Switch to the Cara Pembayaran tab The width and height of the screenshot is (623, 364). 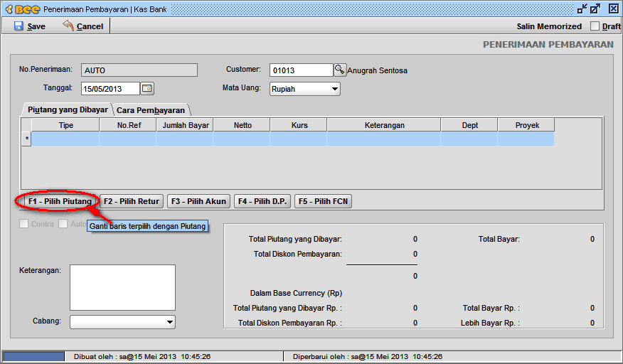point(151,110)
